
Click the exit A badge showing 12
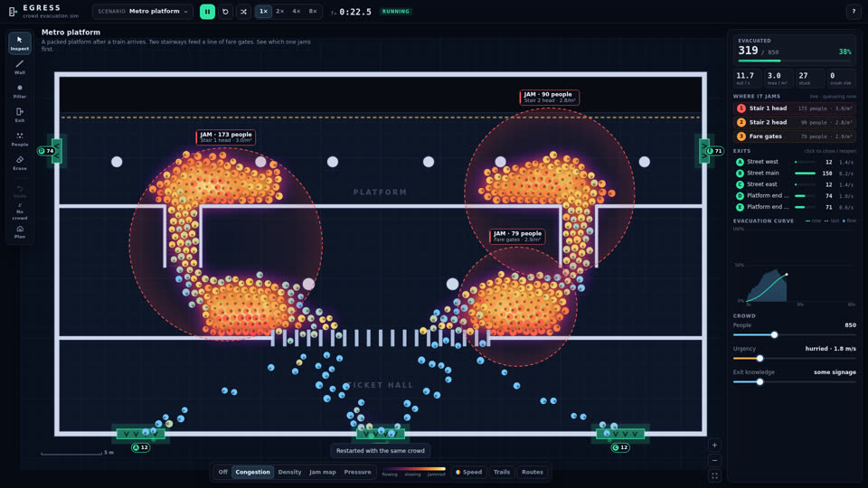[x=141, y=447]
